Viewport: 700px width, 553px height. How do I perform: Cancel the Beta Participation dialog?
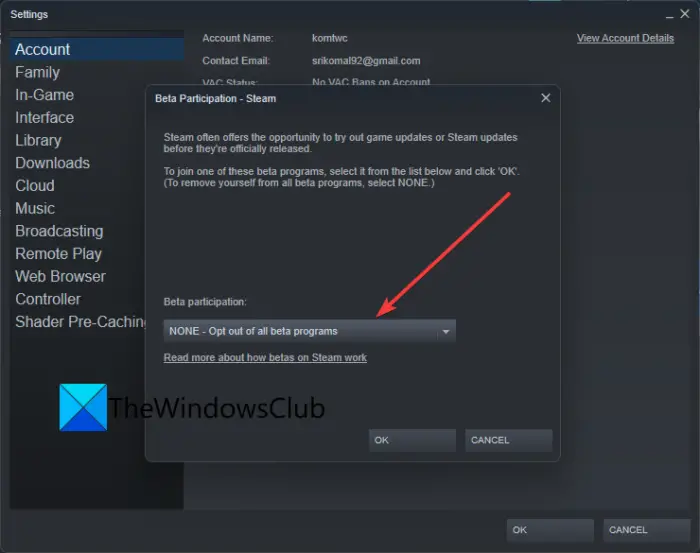click(x=508, y=441)
